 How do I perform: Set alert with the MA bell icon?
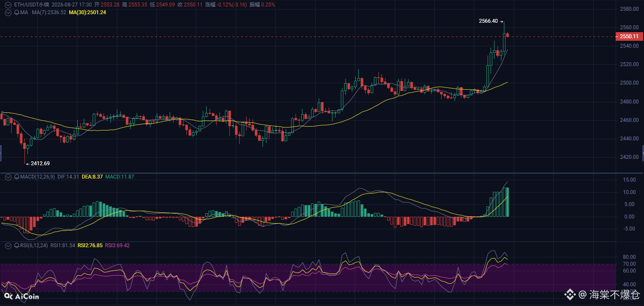tap(16, 13)
